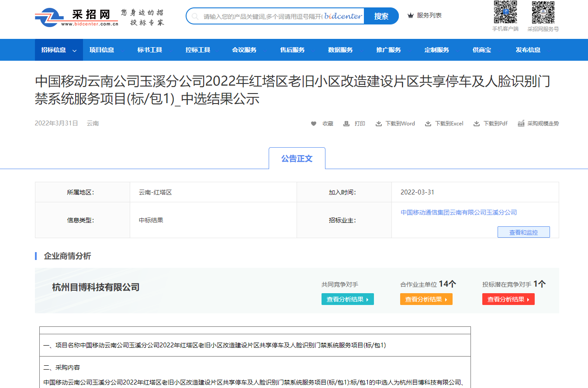The image size is (588, 388).
Task: Open the 标书工具 menu
Action: (x=150, y=50)
